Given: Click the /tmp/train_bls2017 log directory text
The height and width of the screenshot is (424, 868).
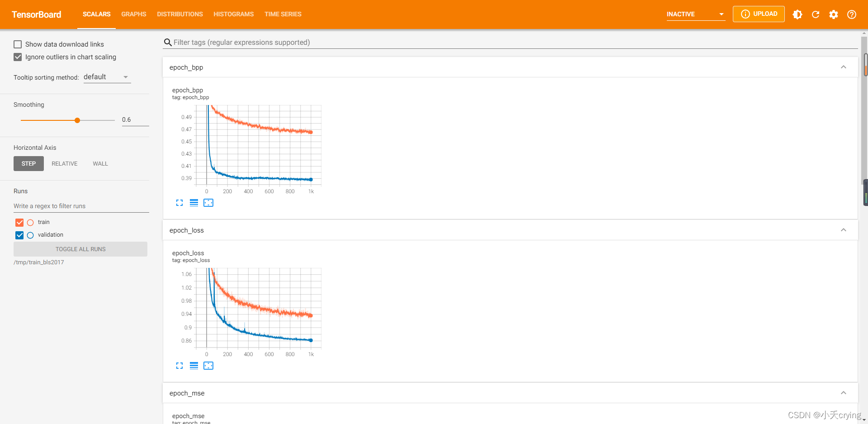Looking at the screenshot, I should (x=39, y=262).
